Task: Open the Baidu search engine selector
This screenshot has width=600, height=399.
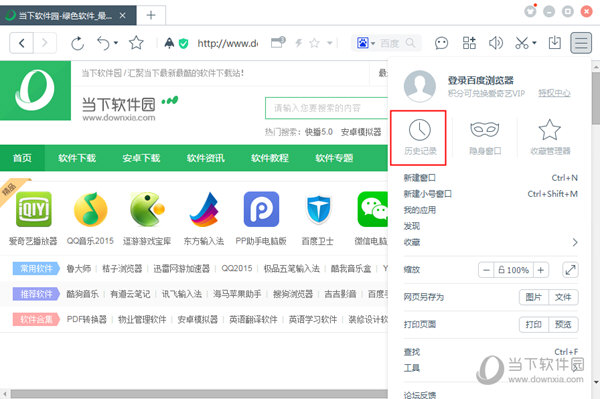Action: (x=365, y=43)
